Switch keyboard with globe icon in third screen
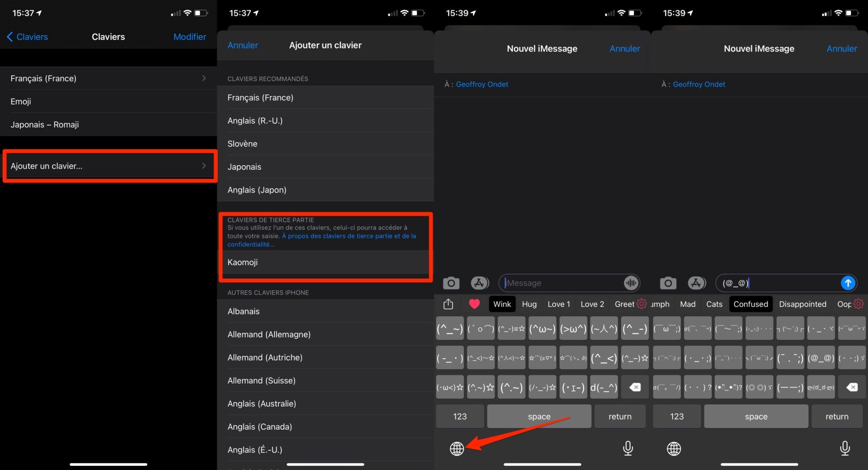Screen dimensions: 868x470 (457, 449)
